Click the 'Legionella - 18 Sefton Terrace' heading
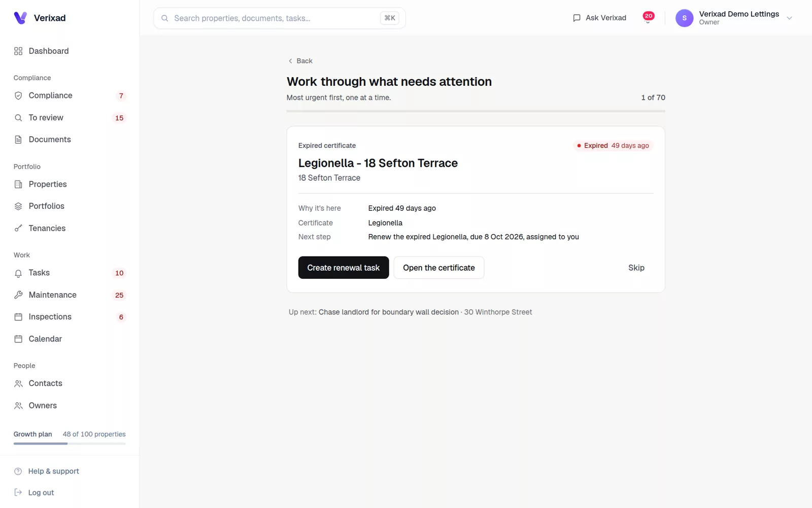 (x=378, y=163)
